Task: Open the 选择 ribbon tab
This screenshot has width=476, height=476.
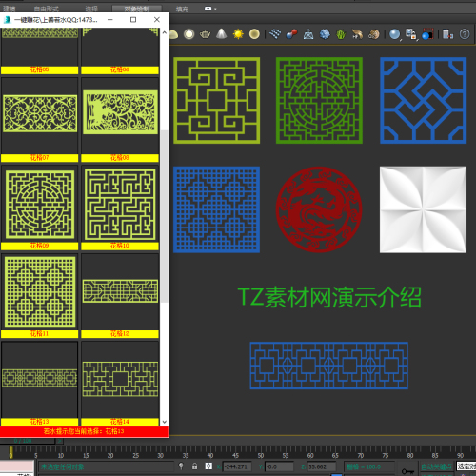Action: coord(91,9)
